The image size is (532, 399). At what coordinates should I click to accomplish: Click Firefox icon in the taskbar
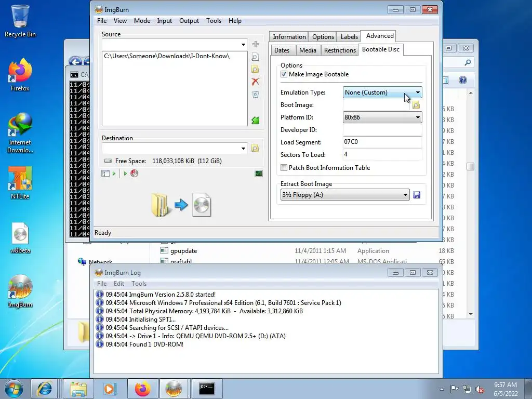coord(142,389)
